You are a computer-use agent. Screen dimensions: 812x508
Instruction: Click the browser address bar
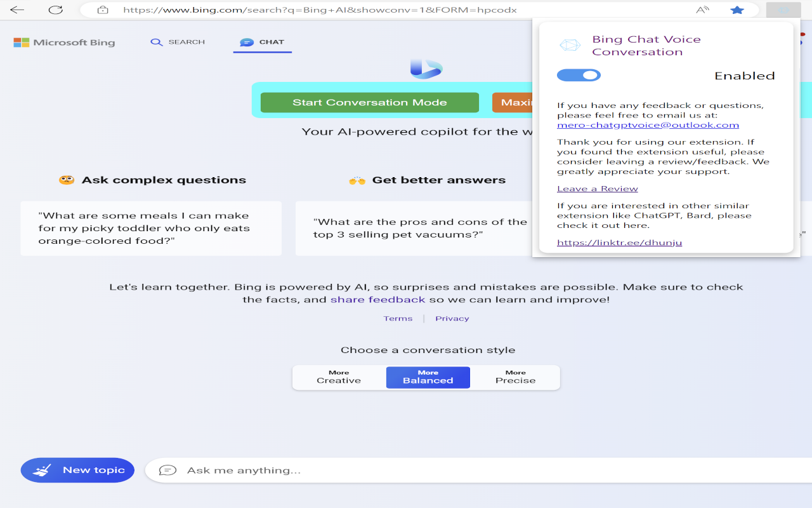point(317,10)
